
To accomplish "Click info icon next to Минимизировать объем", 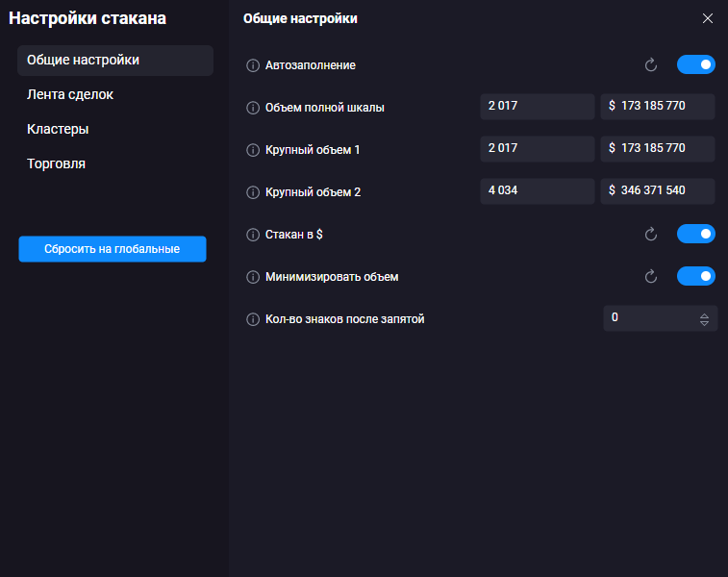I will 253,277.
